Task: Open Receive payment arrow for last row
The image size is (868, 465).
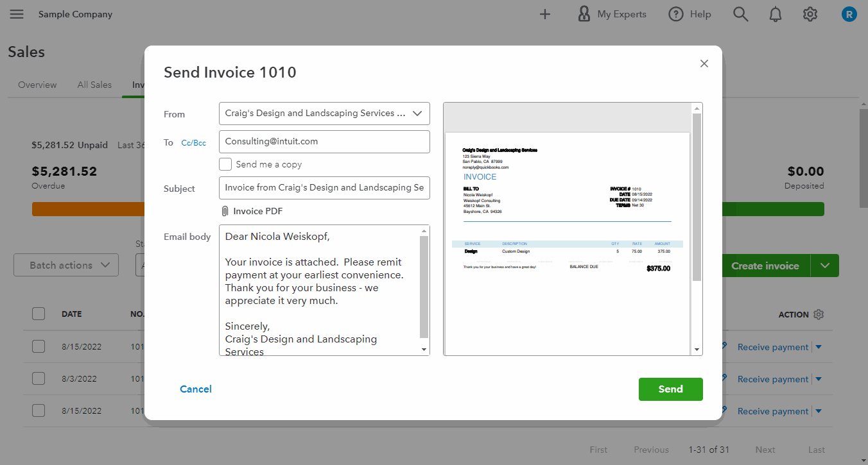Action: (x=819, y=411)
